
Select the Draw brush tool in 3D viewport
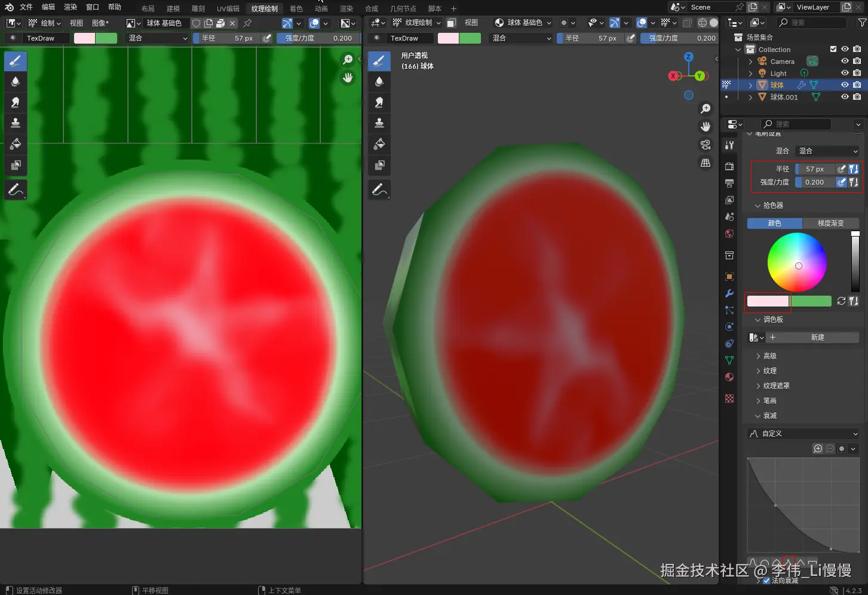coord(379,60)
